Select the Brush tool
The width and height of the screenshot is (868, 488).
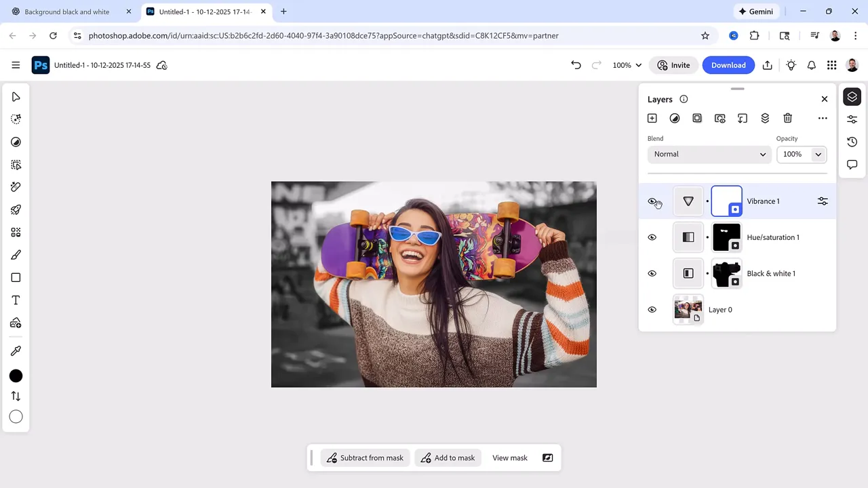pos(16,255)
